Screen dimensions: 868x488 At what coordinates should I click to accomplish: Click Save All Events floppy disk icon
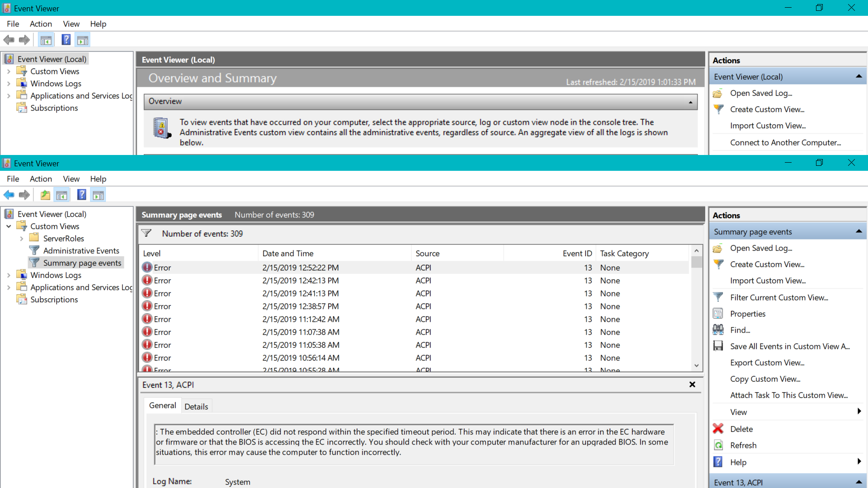point(718,346)
